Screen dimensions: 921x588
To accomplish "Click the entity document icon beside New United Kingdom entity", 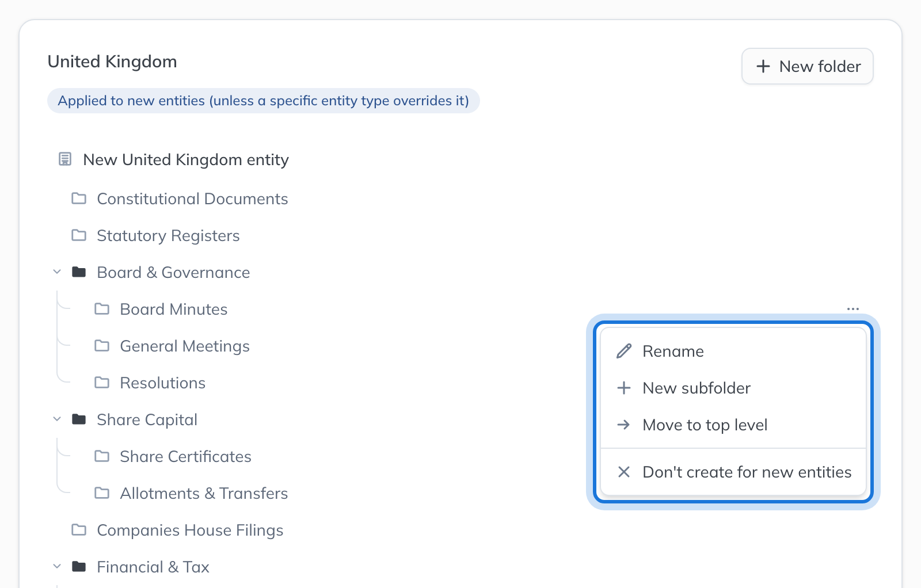I will (x=65, y=159).
